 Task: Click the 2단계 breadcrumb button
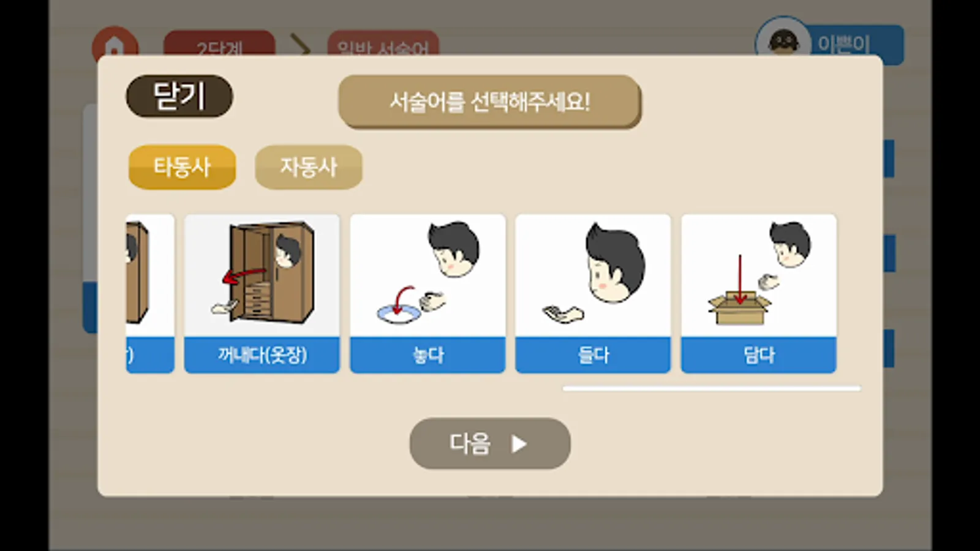tap(219, 43)
